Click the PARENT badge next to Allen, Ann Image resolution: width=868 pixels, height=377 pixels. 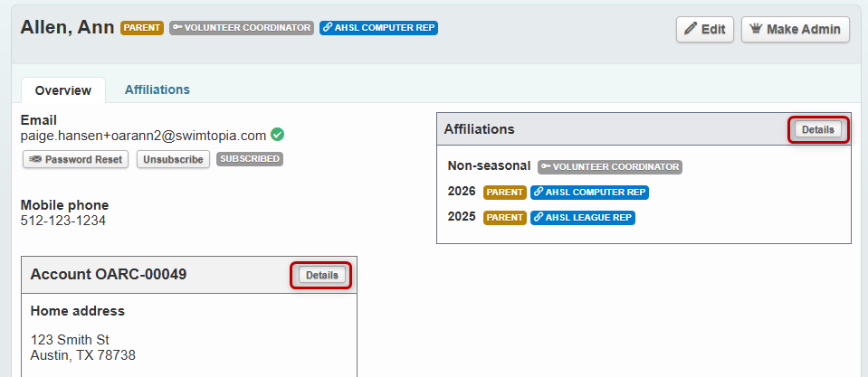142,28
